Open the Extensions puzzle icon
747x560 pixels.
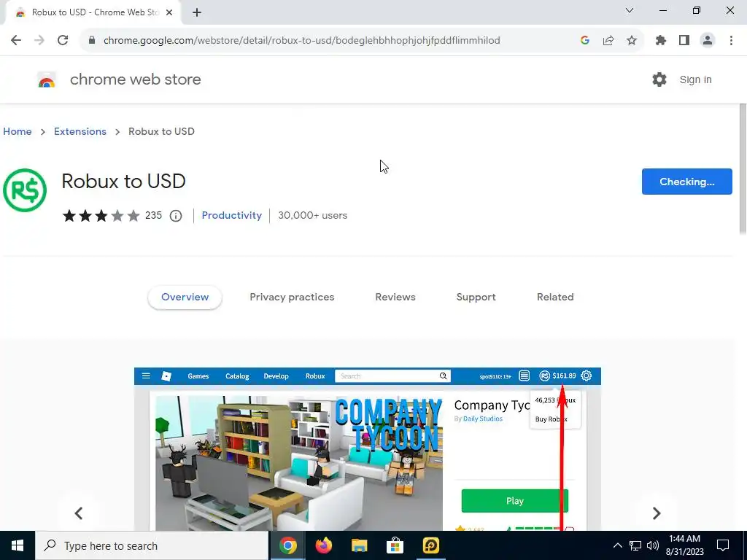pyautogui.click(x=661, y=40)
